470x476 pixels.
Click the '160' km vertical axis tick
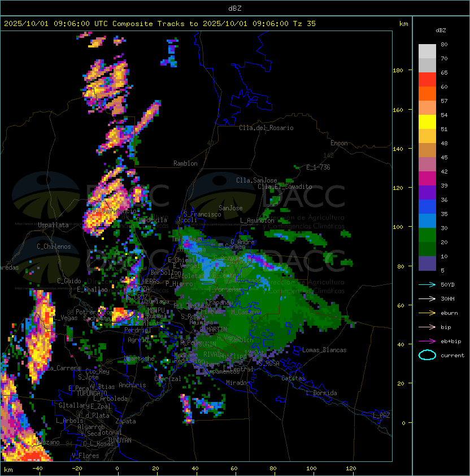tap(398, 110)
